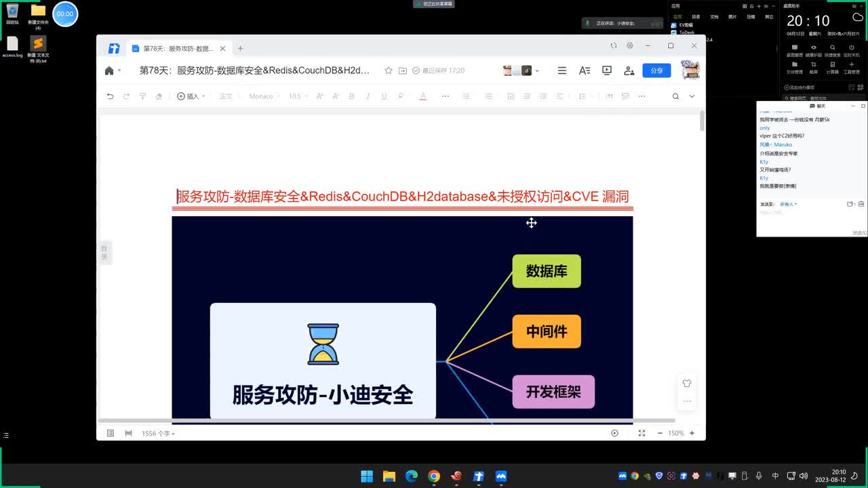
Task: Expand the collaborators avatar dropdown
Action: 537,70
